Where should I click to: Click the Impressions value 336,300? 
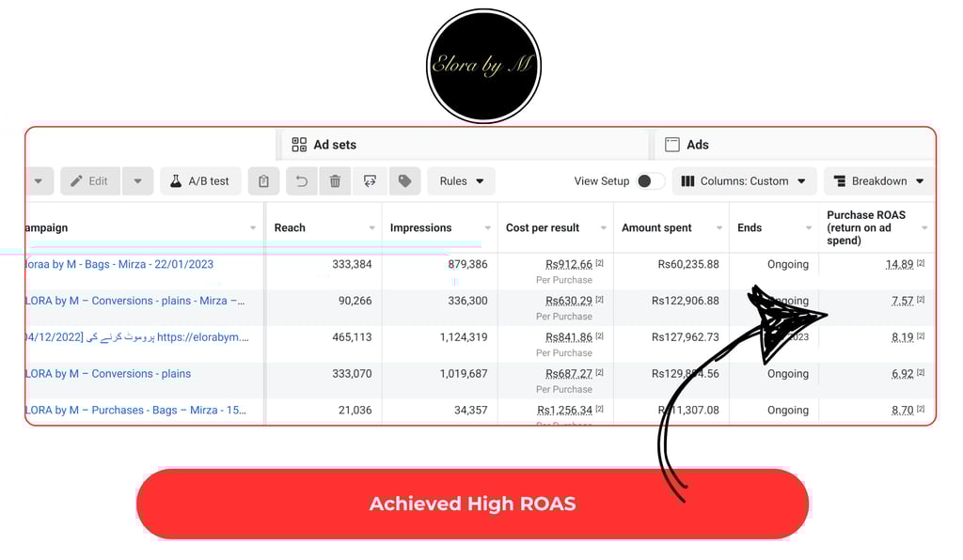point(467,301)
